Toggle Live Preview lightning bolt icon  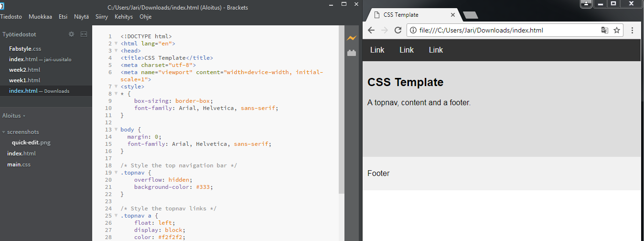352,38
